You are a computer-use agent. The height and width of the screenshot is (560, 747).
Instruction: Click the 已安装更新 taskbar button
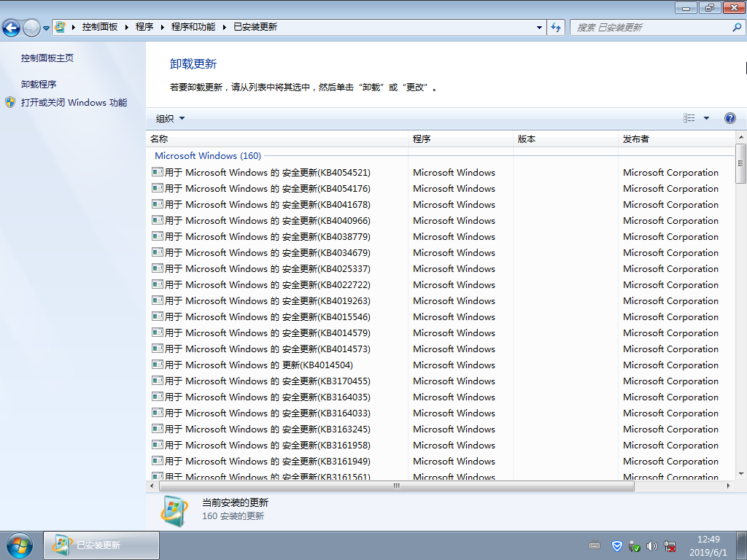coord(101,545)
